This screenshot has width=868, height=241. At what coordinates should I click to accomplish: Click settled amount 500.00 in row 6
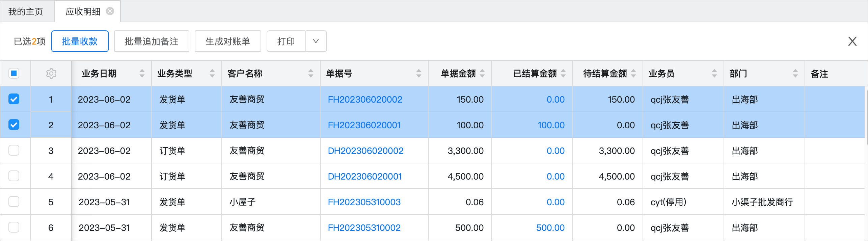(550, 228)
